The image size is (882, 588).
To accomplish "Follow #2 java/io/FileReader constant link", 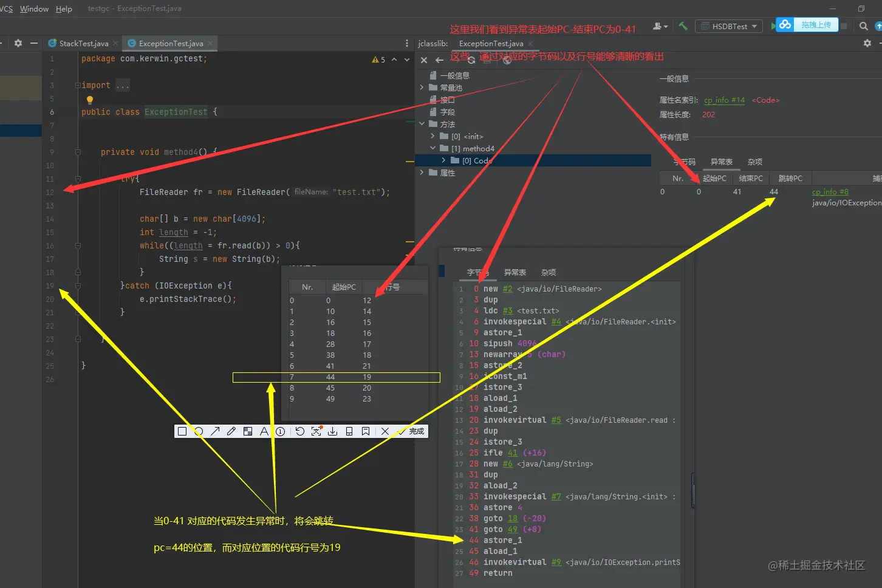I will tap(508, 289).
